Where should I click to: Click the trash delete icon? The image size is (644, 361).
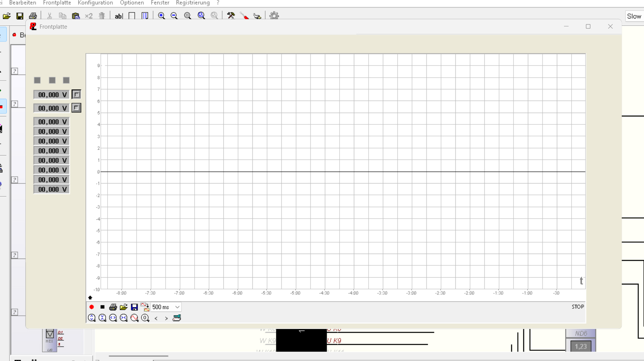coord(102,16)
